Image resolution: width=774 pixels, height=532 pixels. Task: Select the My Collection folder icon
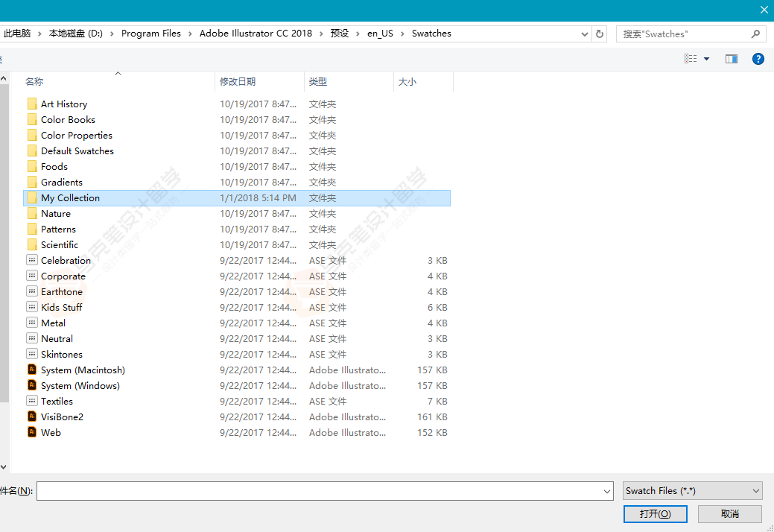point(32,198)
